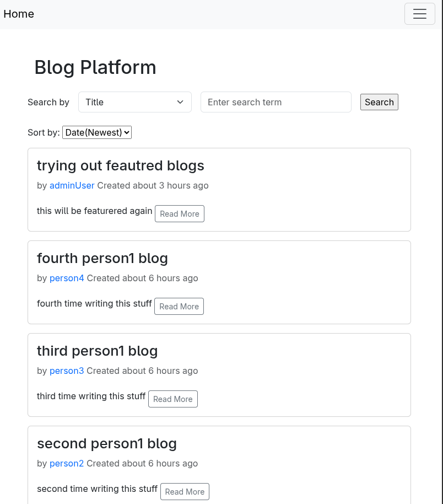Viewport: 443px width, 504px height.
Task: Expand the Search by Title dropdown
Action: pos(135,102)
